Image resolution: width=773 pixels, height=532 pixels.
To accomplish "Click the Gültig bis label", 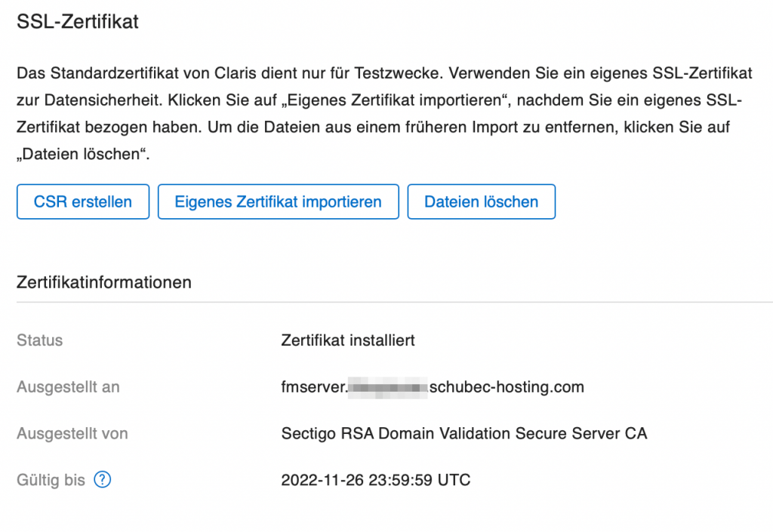I will pos(51,480).
